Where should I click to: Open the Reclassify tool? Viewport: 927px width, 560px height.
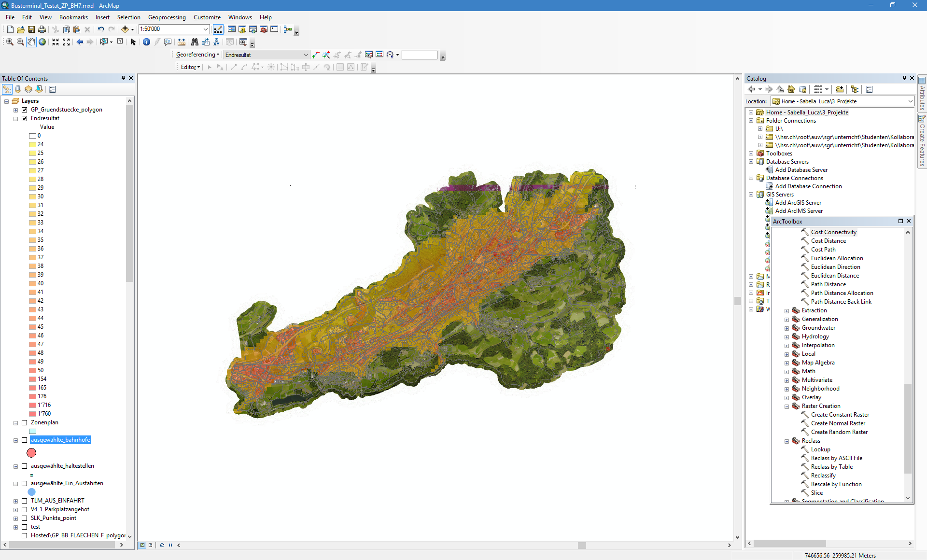tap(823, 476)
